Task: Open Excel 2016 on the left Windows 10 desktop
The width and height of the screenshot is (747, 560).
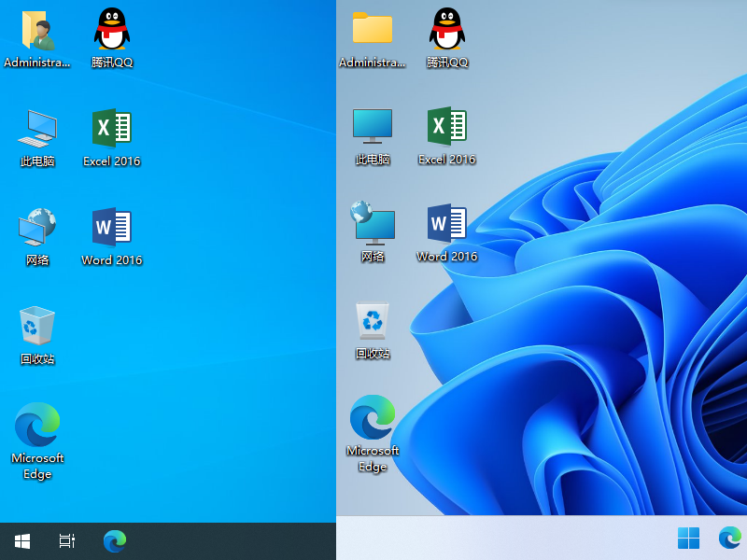Action: pyautogui.click(x=112, y=129)
